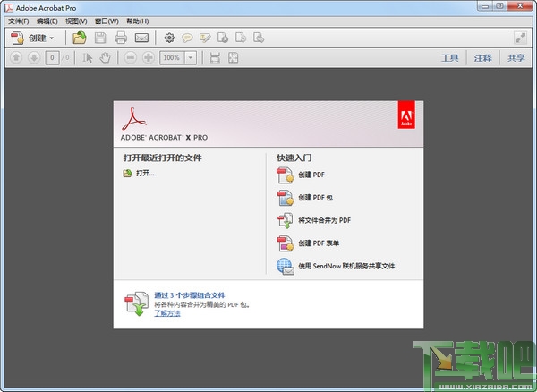Viewport: 537px width, 392px height.
Task: Select the hand pan tool
Action: point(105,58)
